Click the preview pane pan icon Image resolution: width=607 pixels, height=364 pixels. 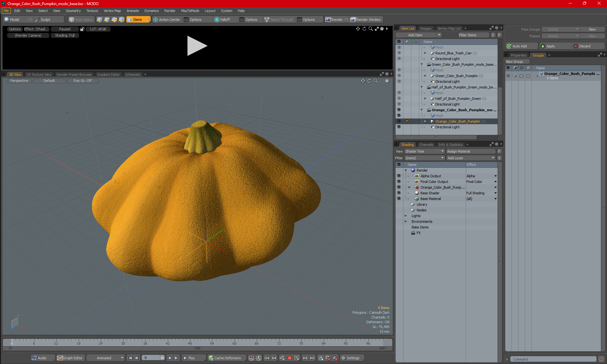[358, 29]
